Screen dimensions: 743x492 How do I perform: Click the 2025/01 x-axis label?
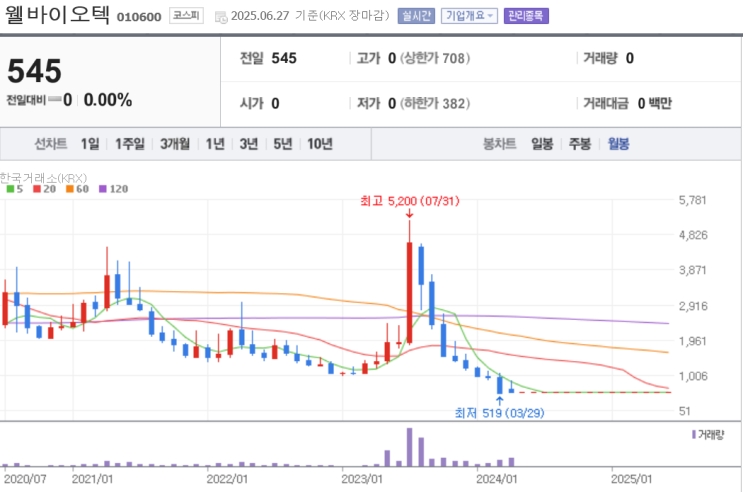[631, 479]
